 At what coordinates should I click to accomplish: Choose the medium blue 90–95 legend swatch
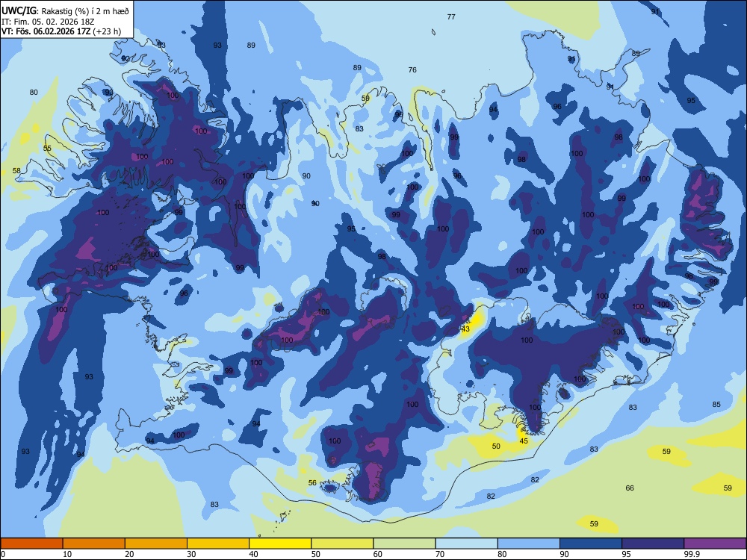(x=591, y=544)
